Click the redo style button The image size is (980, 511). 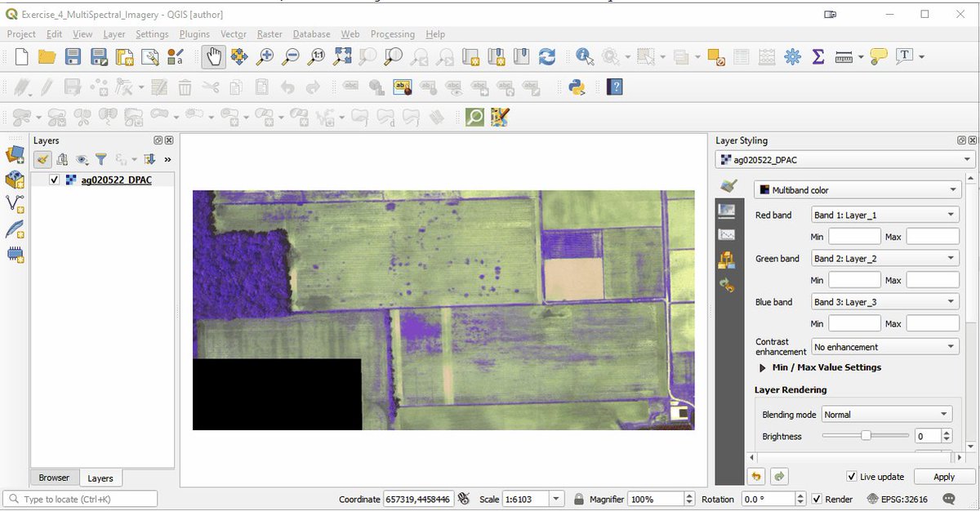click(x=779, y=477)
